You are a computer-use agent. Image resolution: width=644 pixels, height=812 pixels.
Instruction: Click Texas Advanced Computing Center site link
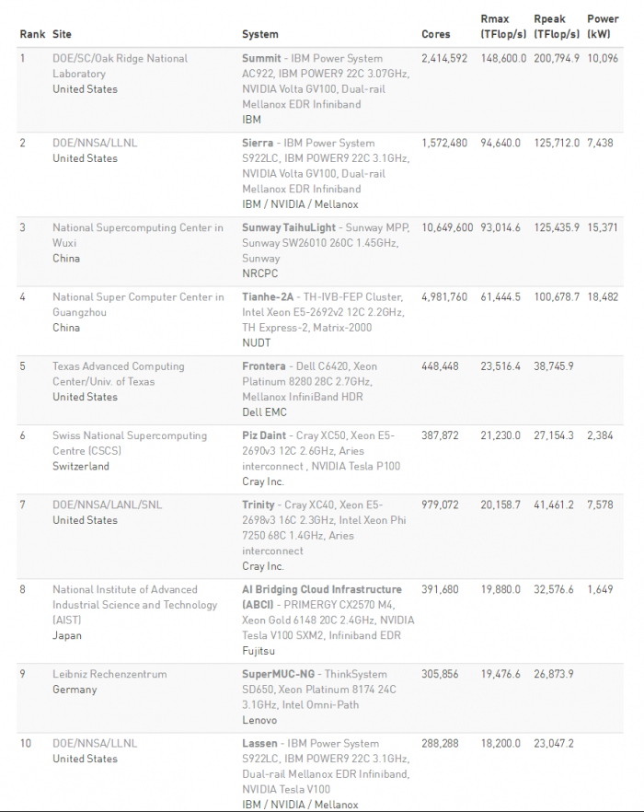click(118, 374)
